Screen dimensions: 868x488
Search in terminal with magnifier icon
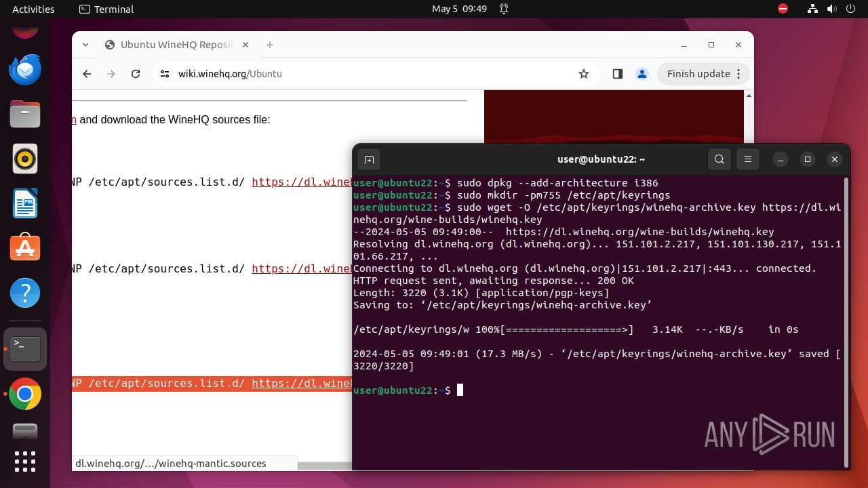tap(719, 159)
